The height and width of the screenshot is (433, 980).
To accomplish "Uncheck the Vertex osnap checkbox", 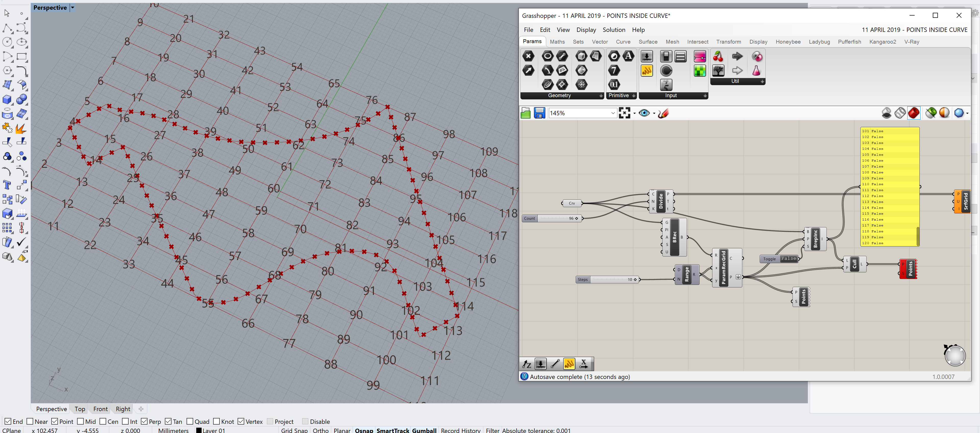I will tap(241, 421).
